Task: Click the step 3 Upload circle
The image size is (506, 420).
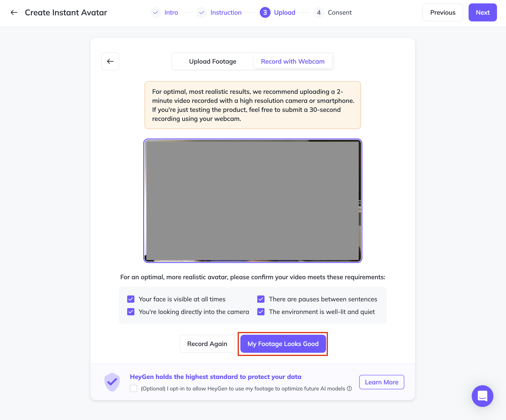Action: click(x=265, y=12)
